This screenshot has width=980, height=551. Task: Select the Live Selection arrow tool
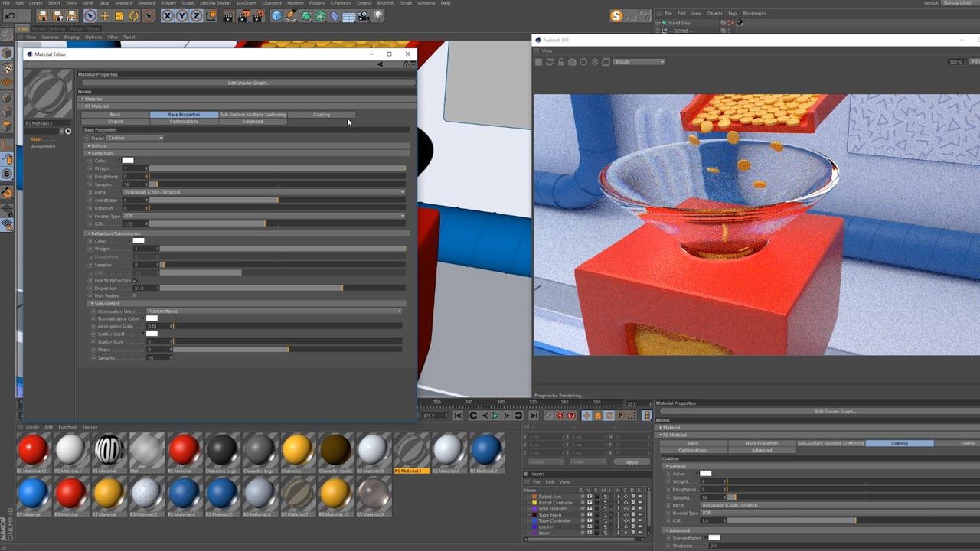click(90, 16)
